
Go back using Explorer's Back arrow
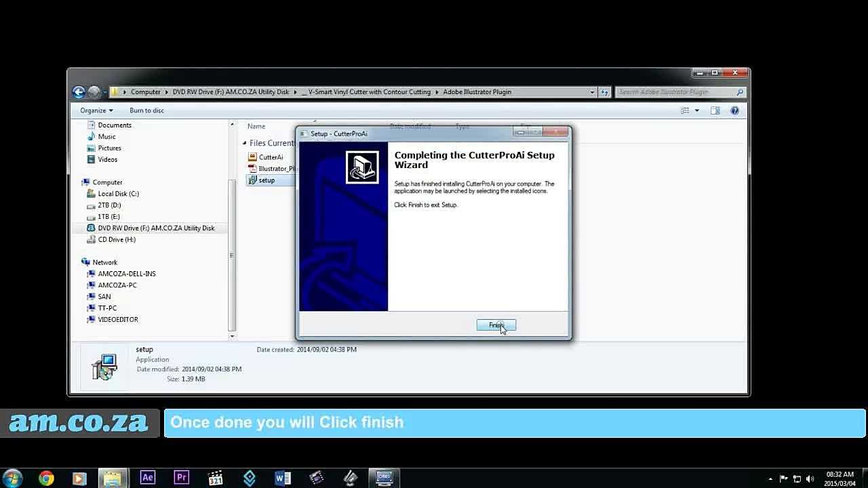pyautogui.click(x=79, y=91)
